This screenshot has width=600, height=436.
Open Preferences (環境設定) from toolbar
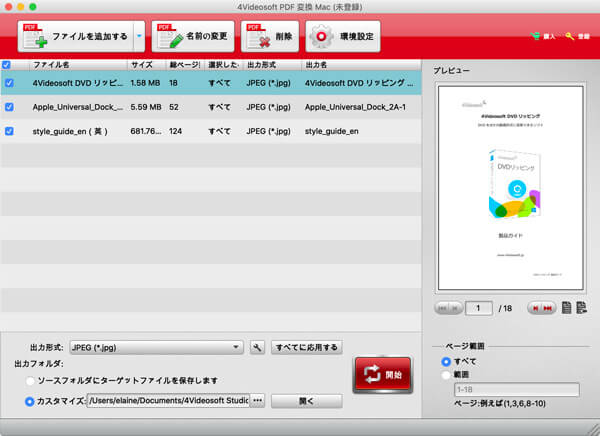click(343, 36)
